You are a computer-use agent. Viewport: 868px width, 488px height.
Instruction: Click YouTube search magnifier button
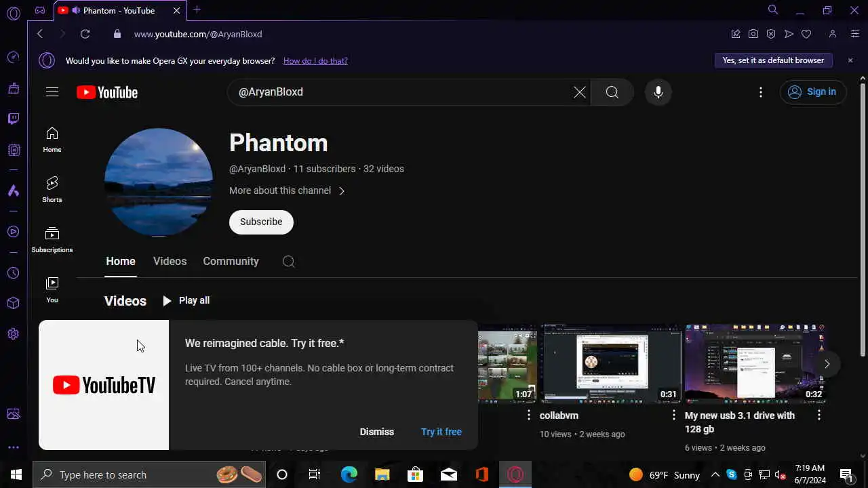click(x=612, y=92)
